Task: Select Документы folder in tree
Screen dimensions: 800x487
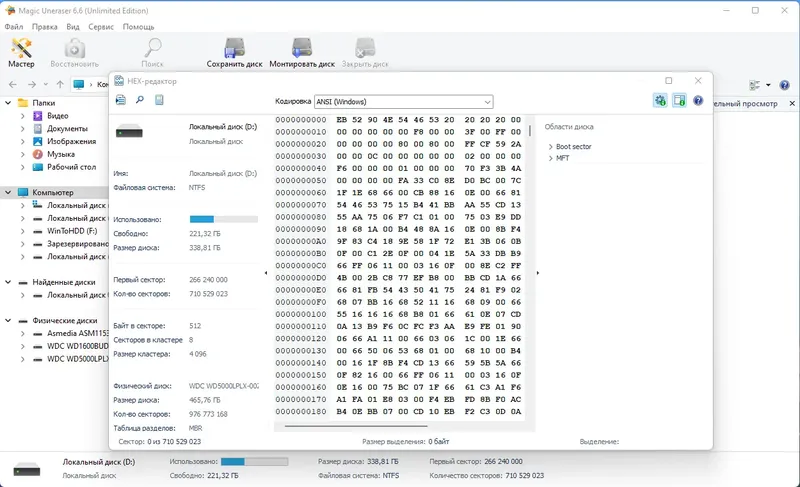Action: [x=67, y=129]
